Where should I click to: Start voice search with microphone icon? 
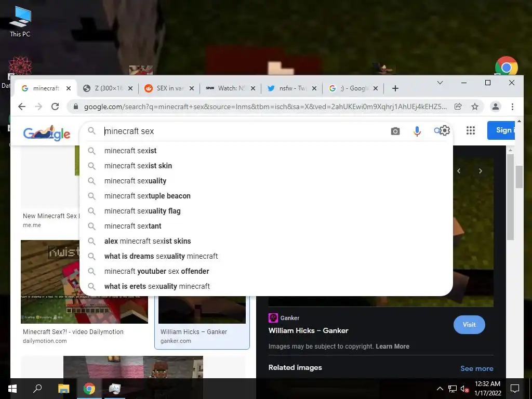click(x=417, y=131)
